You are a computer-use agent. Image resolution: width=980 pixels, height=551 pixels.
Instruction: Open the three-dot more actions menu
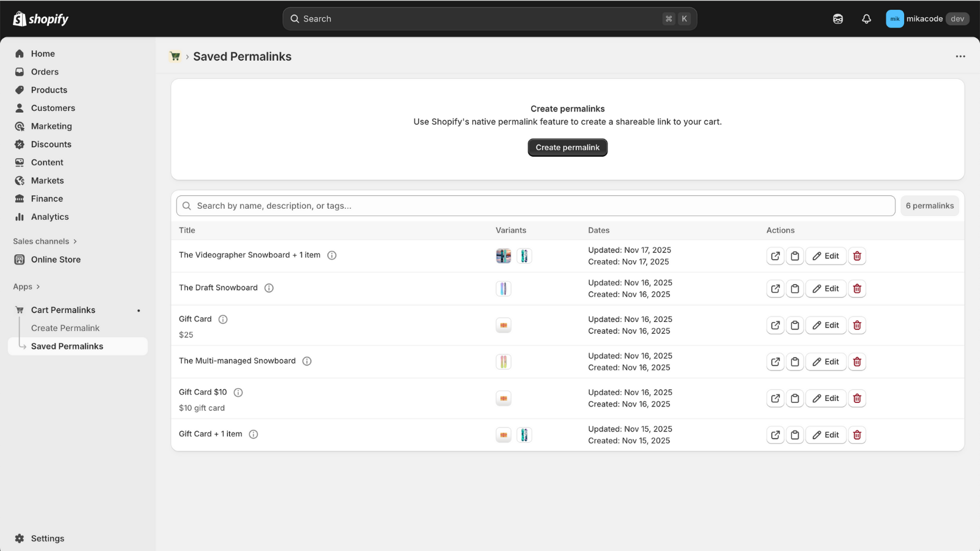[960, 56]
